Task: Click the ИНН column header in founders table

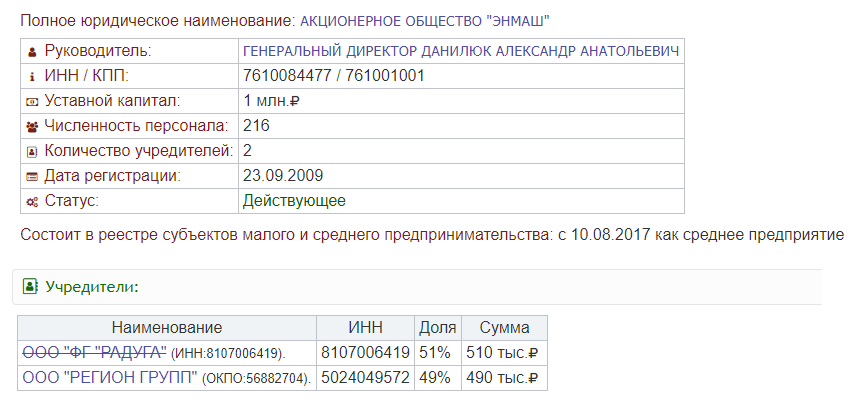Action: (x=366, y=328)
